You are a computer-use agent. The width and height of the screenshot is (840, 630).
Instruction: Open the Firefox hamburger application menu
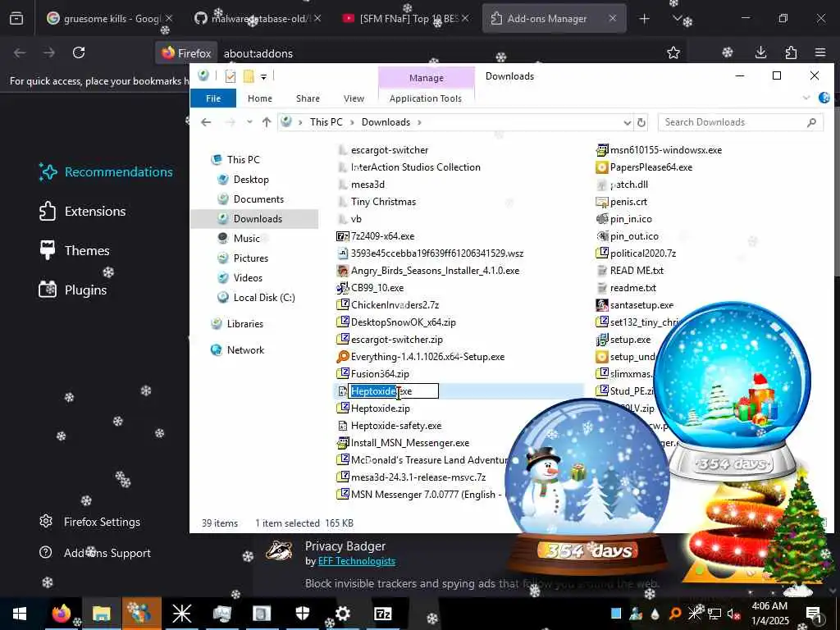click(820, 52)
